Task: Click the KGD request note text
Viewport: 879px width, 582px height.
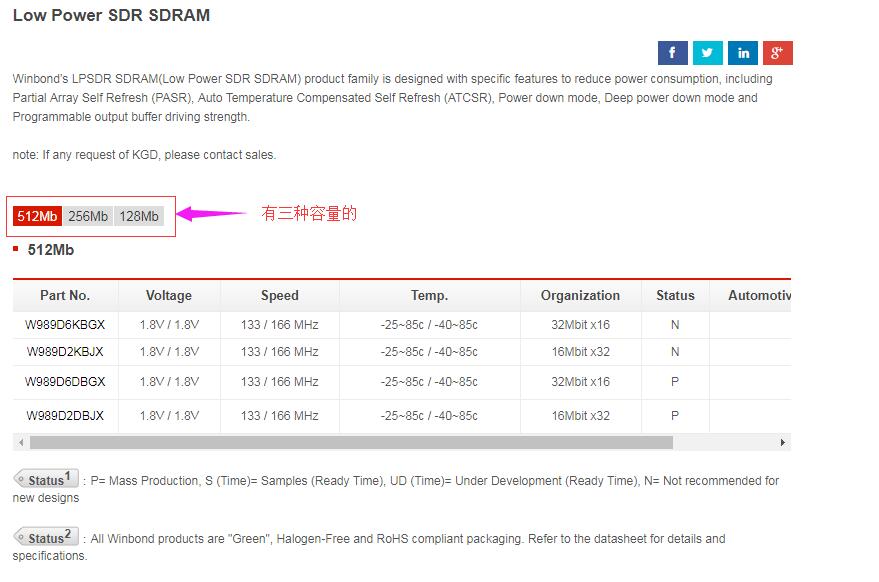Action: (144, 155)
